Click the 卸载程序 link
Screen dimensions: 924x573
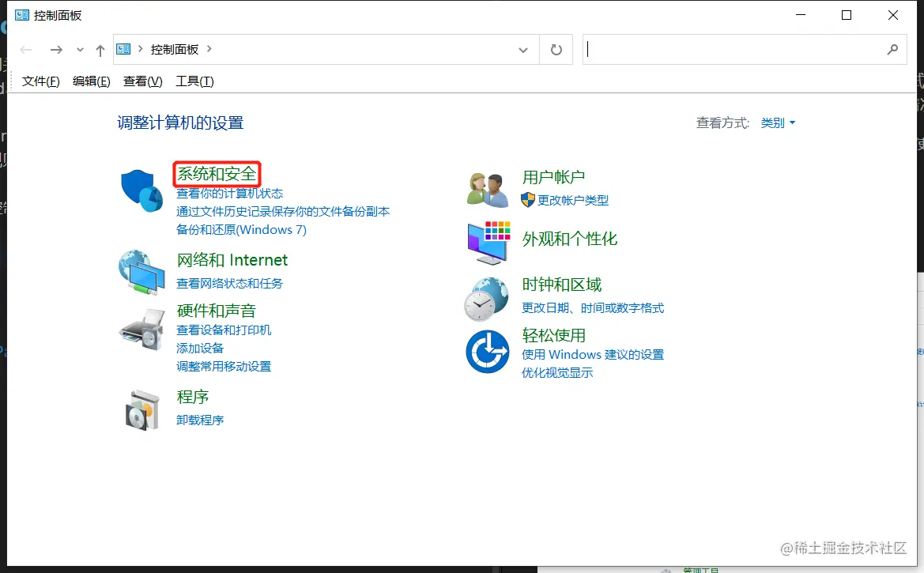tap(199, 420)
